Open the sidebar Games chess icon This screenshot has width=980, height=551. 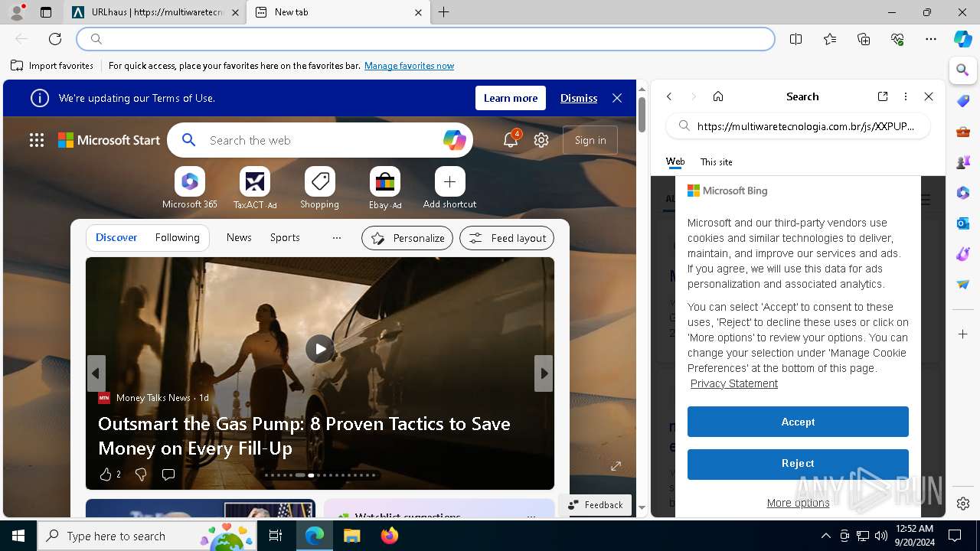click(963, 162)
